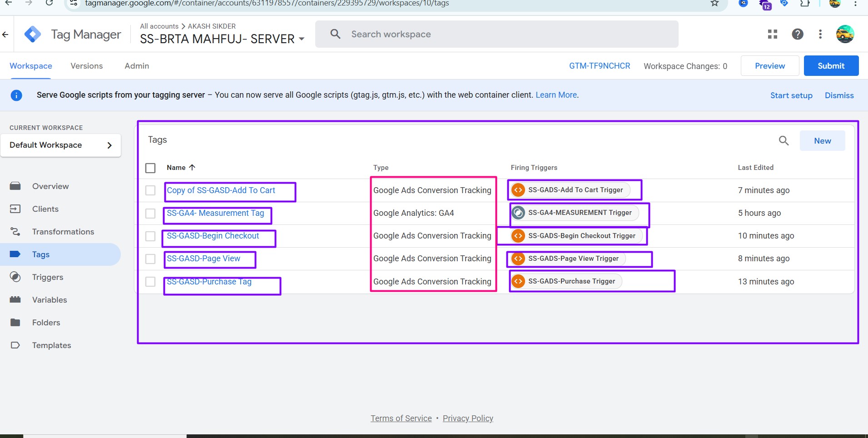
Task: Open the Google apps grid icon
Action: pos(772,34)
